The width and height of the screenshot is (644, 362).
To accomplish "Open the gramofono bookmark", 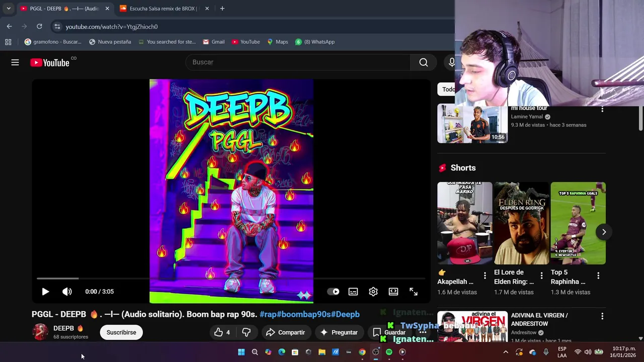I will point(53,42).
